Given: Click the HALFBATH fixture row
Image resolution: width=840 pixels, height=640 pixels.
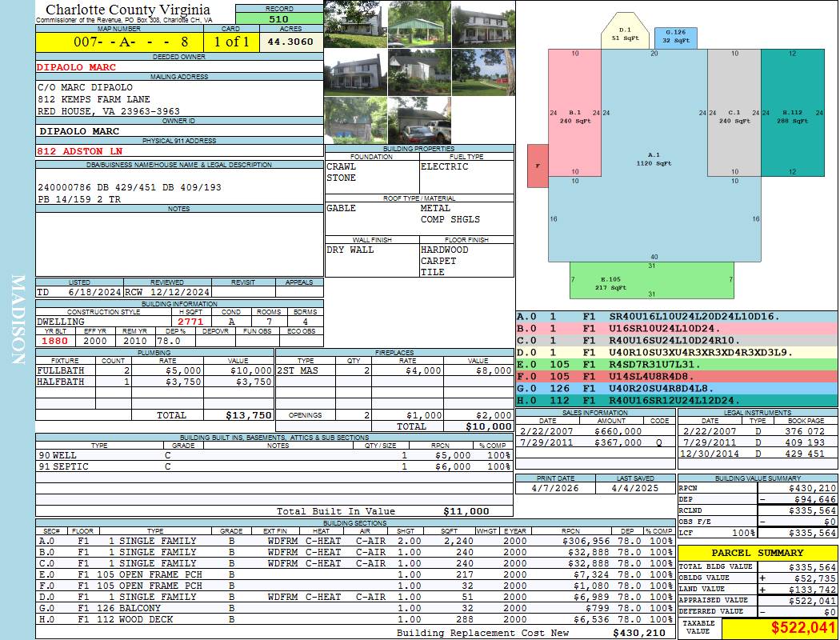Looking at the screenshot, I should (155, 382).
